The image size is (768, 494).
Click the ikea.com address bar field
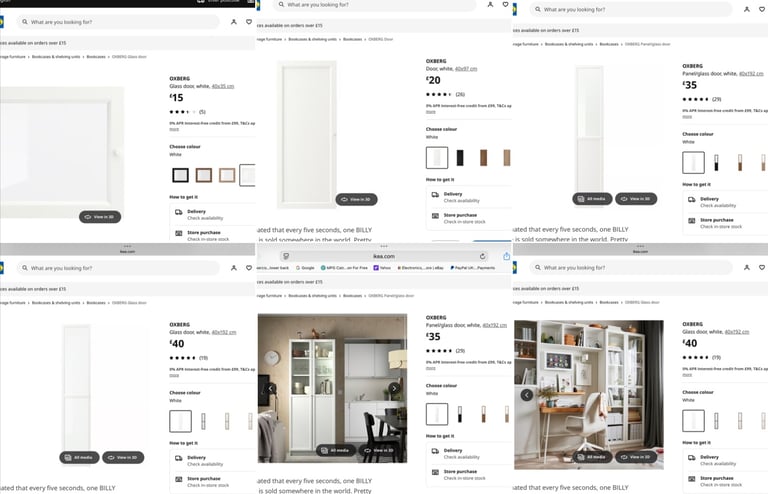384,256
